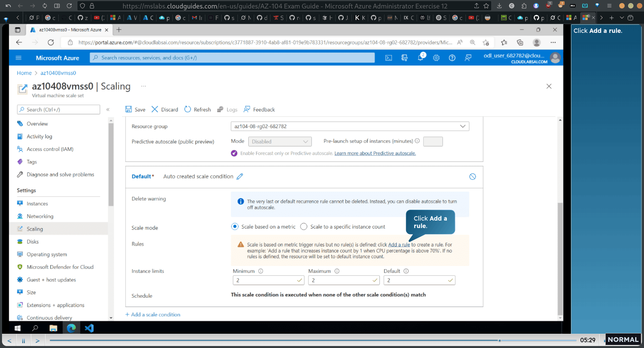Image resolution: width=644 pixels, height=348 pixels.
Task: Open Edge settings and more menu
Action: tap(553, 42)
